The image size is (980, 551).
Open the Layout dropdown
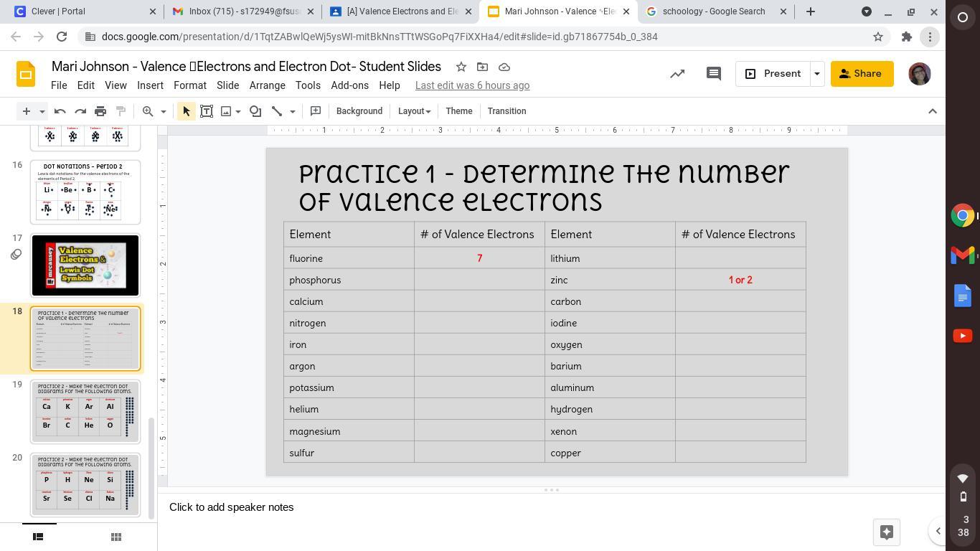click(414, 111)
